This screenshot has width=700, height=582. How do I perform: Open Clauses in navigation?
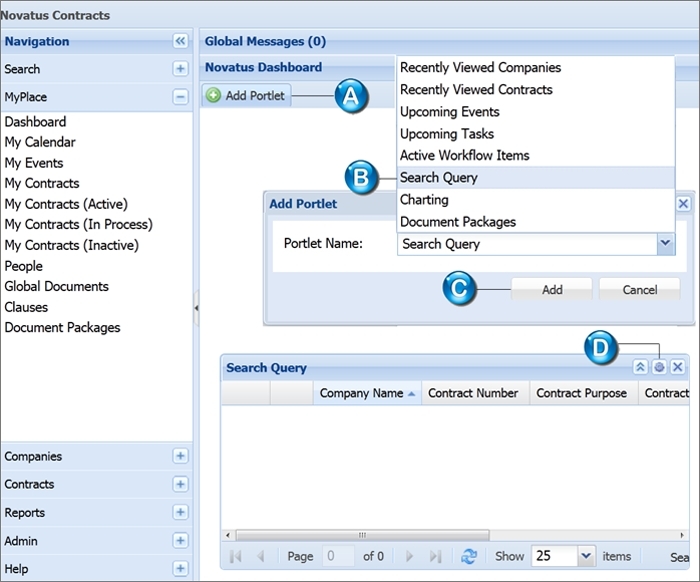[26, 307]
